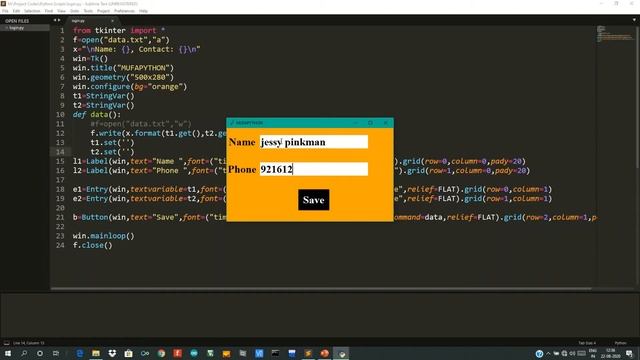Click the teal round app icon in taskbar
The width and height of the screenshot is (640, 360).
pyautogui.click(x=194, y=353)
